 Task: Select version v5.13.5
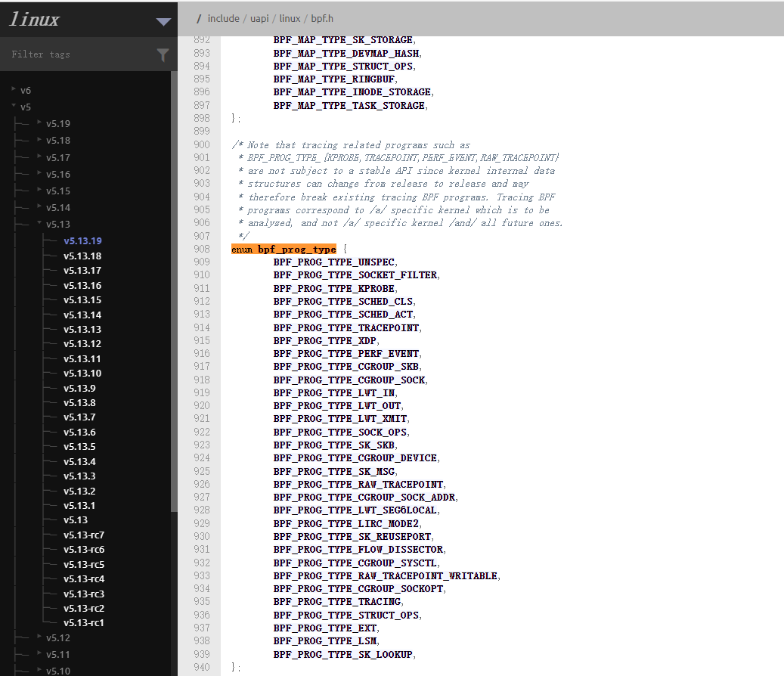pyautogui.click(x=79, y=447)
